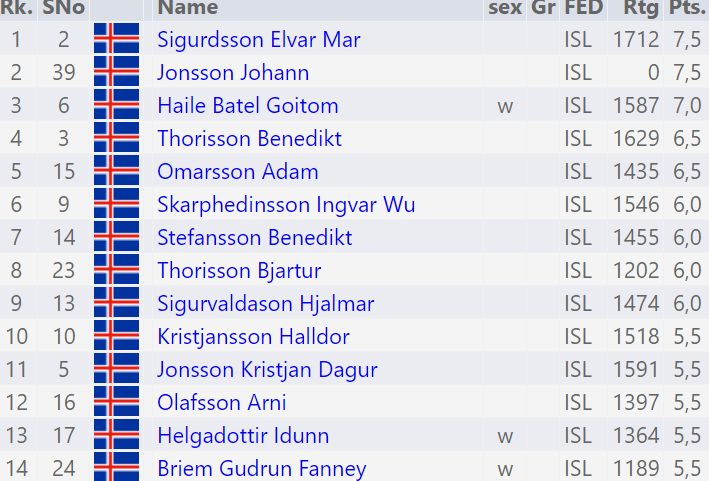Open Jonsson Kristjan Dagur's page
Image resolution: width=709 pixels, height=481 pixels.
pyautogui.click(x=267, y=370)
